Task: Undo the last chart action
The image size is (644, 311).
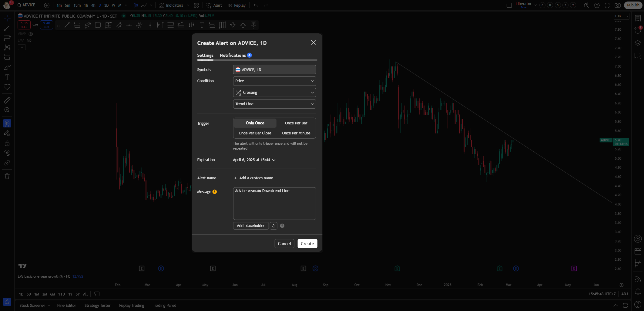Action: point(256,5)
